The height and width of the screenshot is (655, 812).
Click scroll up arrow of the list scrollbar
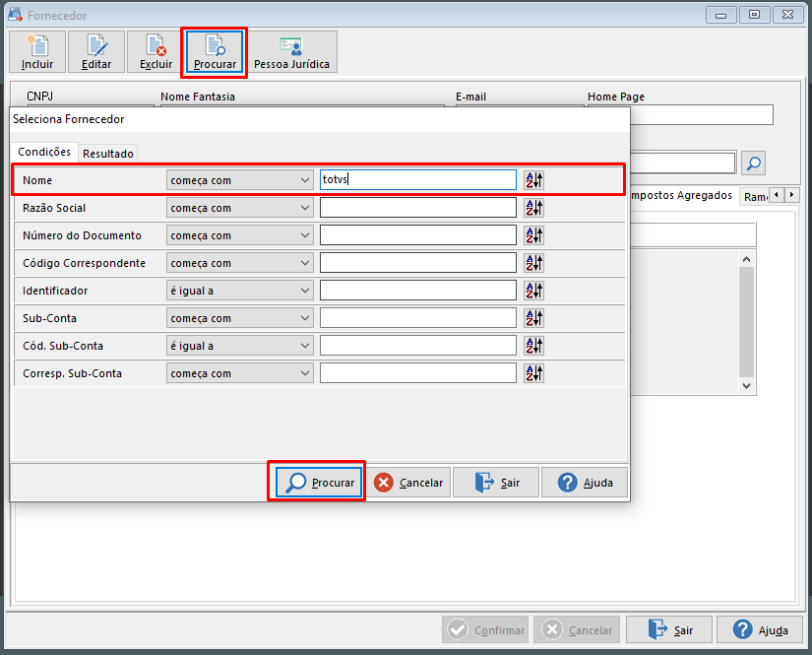[746, 259]
